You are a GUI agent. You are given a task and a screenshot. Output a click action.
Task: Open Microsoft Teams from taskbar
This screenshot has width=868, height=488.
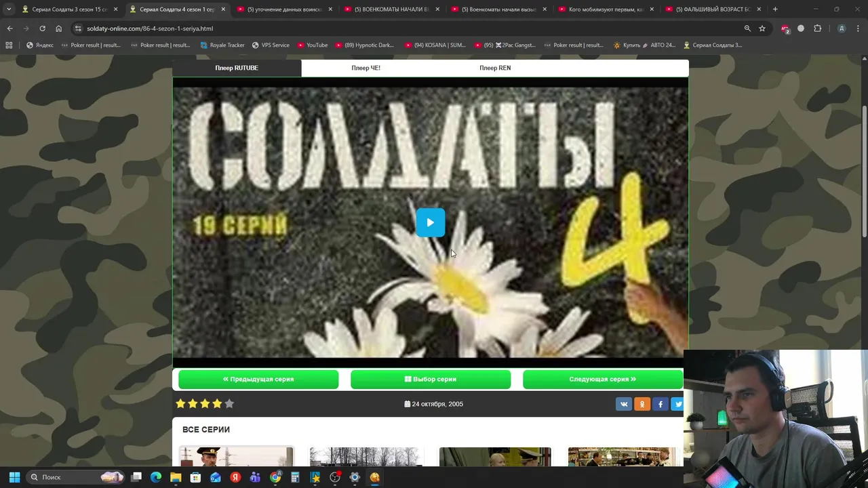pyautogui.click(x=255, y=477)
